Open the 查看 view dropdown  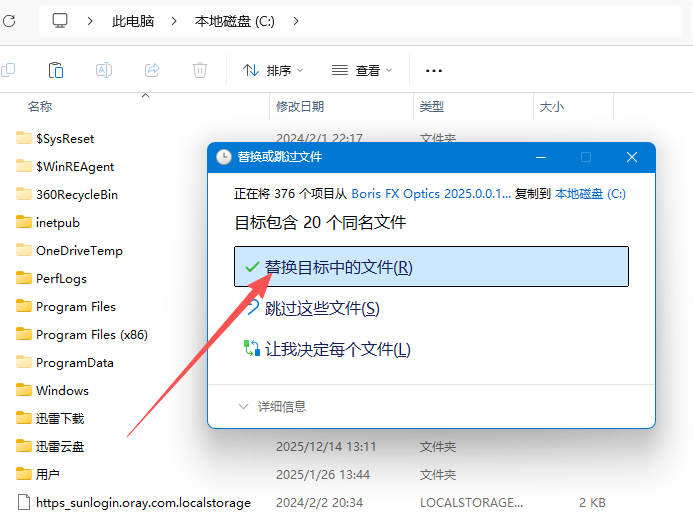click(x=362, y=70)
